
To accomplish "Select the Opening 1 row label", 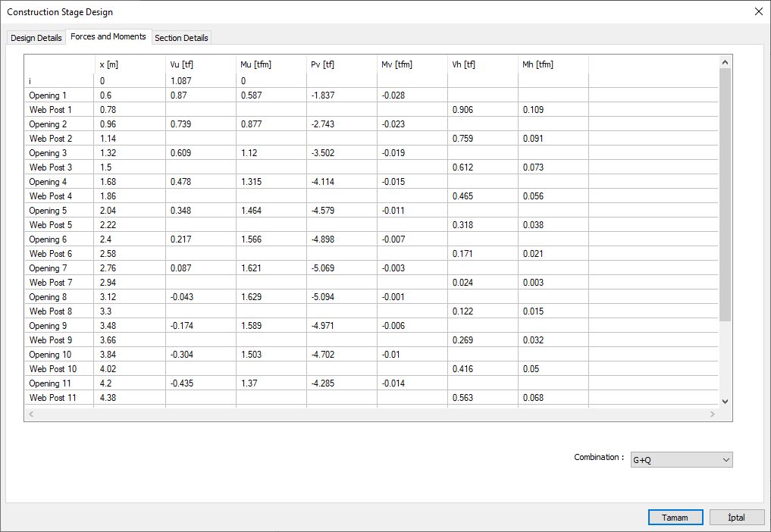I will click(x=48, y=95).
